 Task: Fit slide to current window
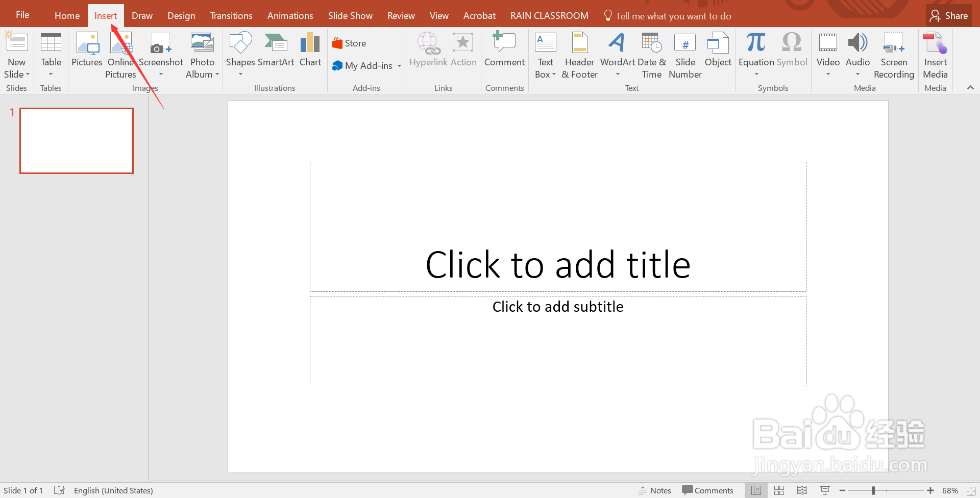pyautogui.click(x=971, y=490)
